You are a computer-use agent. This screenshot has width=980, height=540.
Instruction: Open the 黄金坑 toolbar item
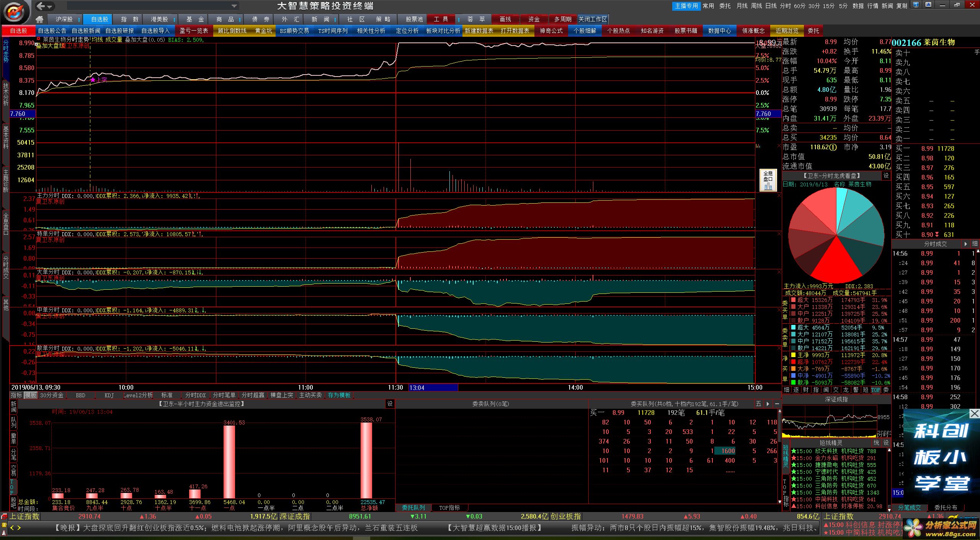(263, 31)
